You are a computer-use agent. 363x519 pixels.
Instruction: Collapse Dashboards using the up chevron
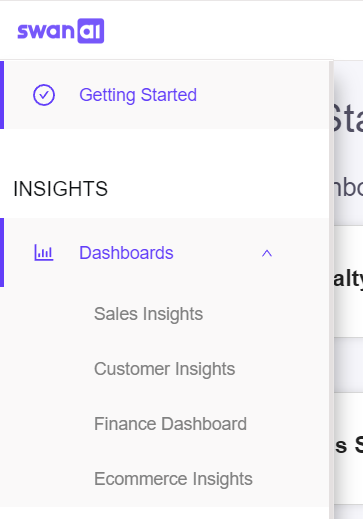267,254
